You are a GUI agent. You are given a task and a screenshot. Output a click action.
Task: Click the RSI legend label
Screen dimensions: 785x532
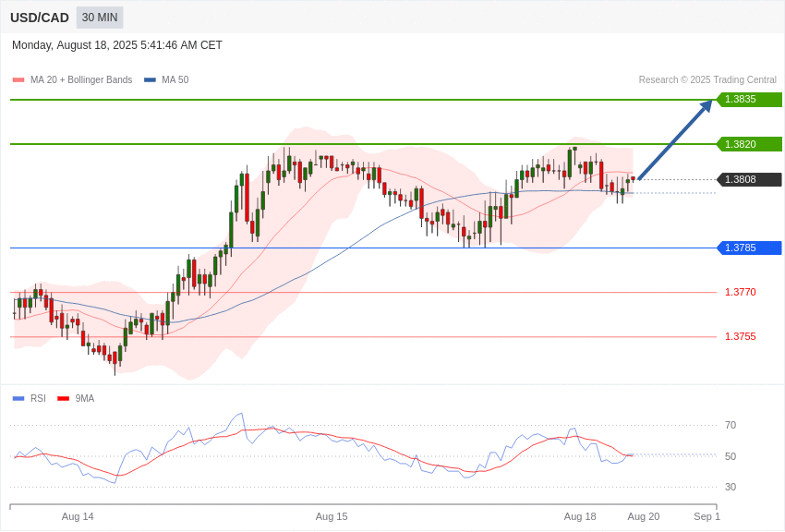(38, 398)
